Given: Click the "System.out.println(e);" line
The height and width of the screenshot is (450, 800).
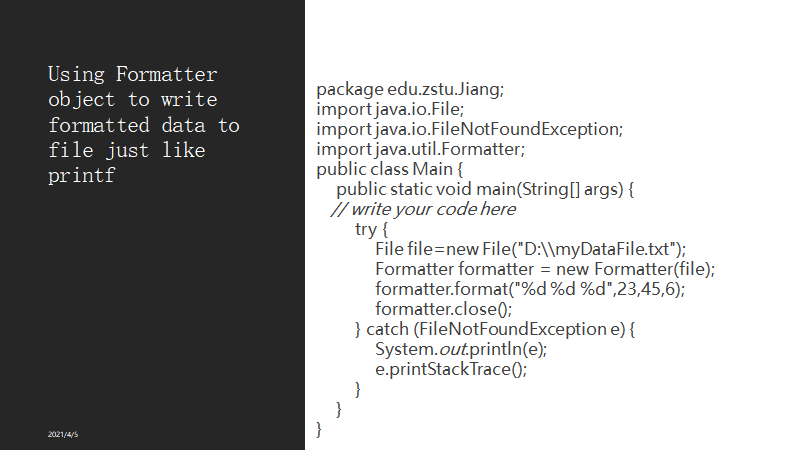Looking at the screenshot, I should click(461, 349).
